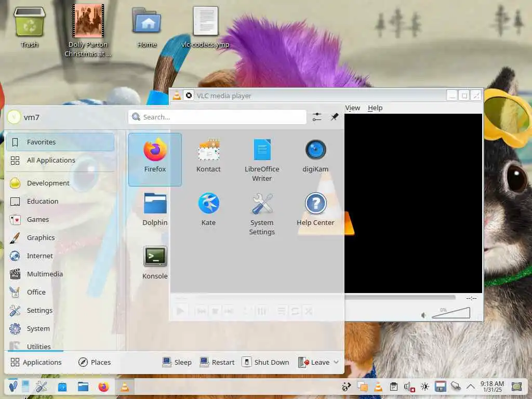Launch digiKam photo manager

pyautogui.click(x=315, y=156)
